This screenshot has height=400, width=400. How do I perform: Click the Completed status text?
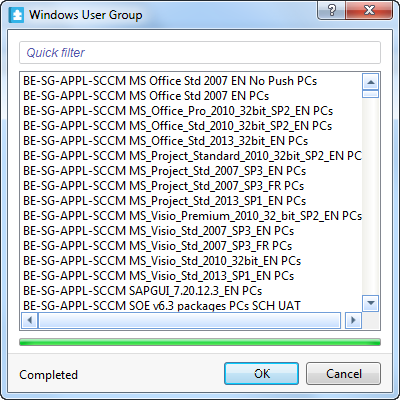48,375
